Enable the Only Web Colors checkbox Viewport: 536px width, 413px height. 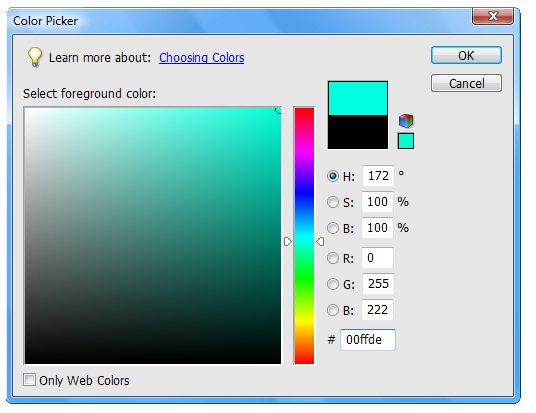coord(29,380)
